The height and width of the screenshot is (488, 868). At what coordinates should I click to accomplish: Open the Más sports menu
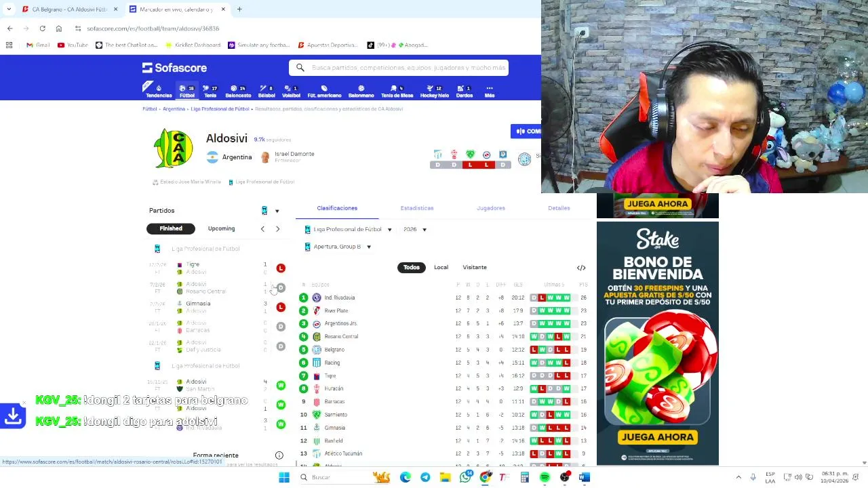coord(489,91)
